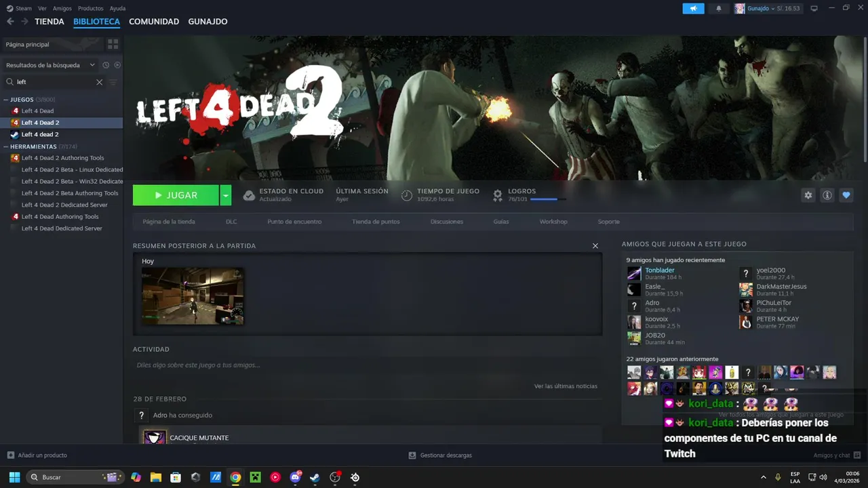Open the Amigos menu
The height and width of the screenshot is (488, 868).
pos(62,8)
